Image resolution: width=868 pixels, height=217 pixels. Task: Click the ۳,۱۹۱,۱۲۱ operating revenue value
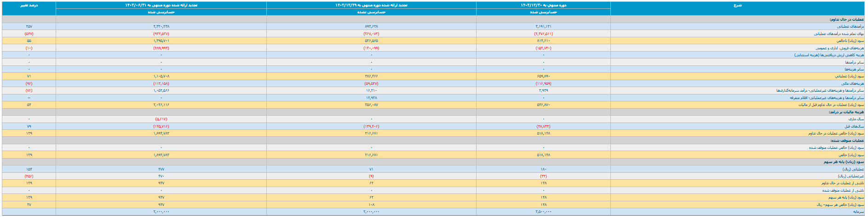[x=543, y=27]
